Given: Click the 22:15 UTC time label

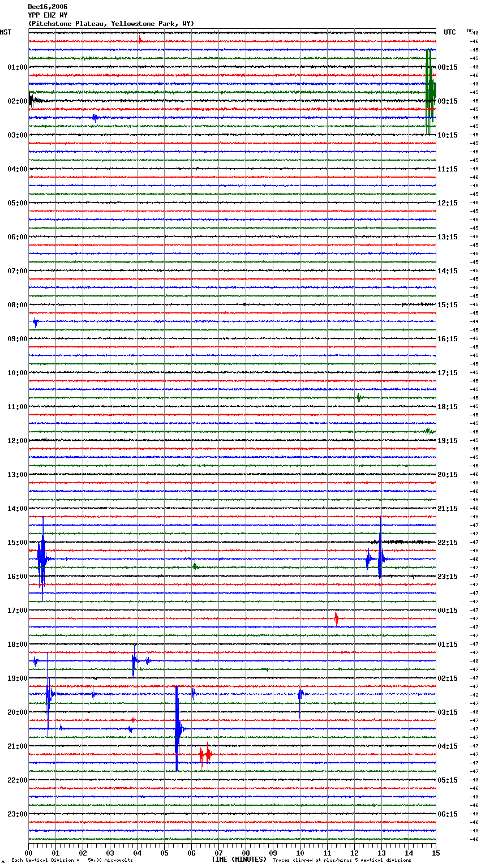Looking at the screenshot, I should click(448, 543).
